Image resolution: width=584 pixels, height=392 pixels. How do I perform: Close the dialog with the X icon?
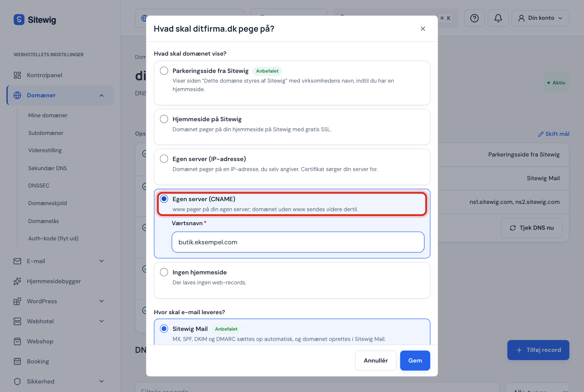(x=423, y=29)
